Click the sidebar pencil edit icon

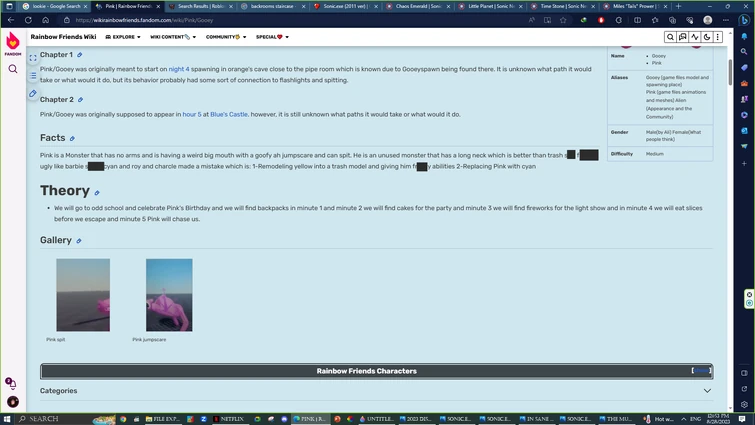point(33,93)
